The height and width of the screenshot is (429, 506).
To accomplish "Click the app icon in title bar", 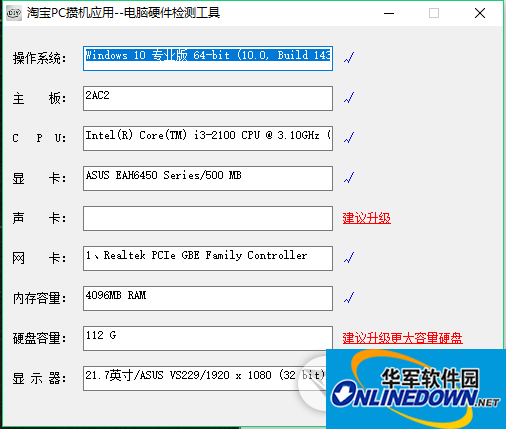I will pyautogui.click(x=14, y=13).
